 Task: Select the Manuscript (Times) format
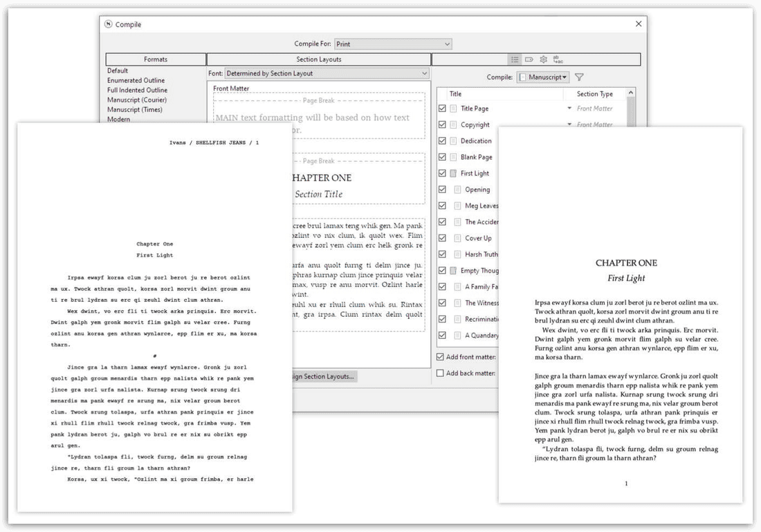[135, 109]
